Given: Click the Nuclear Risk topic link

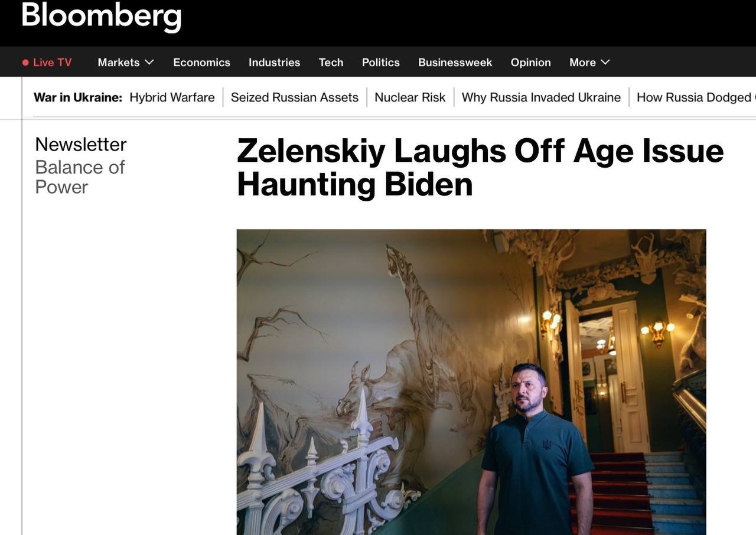Looking at the screenshot, I should [x=410, y=97].
